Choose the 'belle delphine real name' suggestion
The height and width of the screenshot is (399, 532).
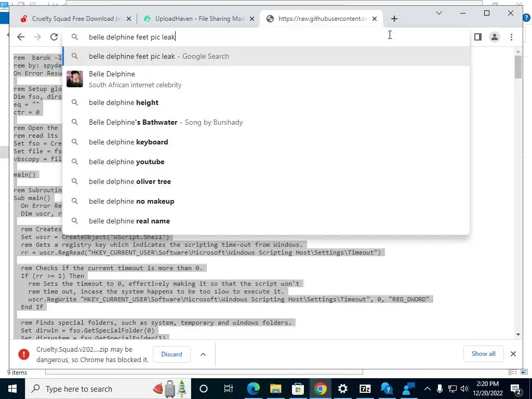tap(267, 221)
